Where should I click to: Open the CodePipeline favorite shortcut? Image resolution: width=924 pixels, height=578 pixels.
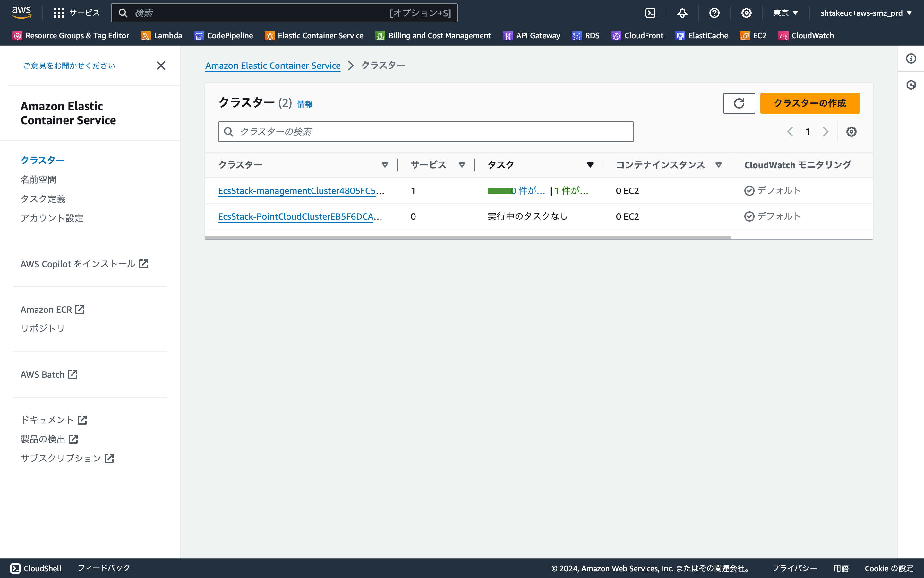pyautogui.click(x=223, y=36)
